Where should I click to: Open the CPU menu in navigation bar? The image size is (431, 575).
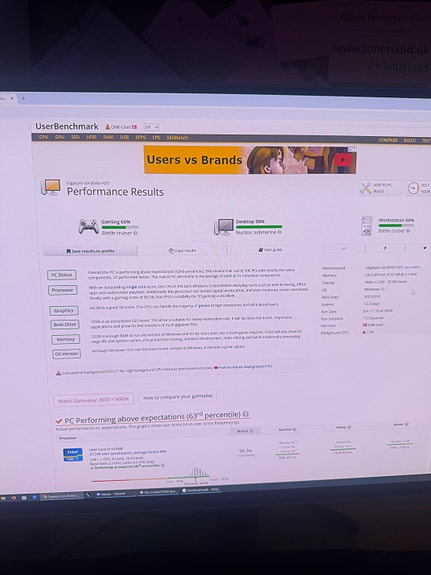tap(43, 137)
